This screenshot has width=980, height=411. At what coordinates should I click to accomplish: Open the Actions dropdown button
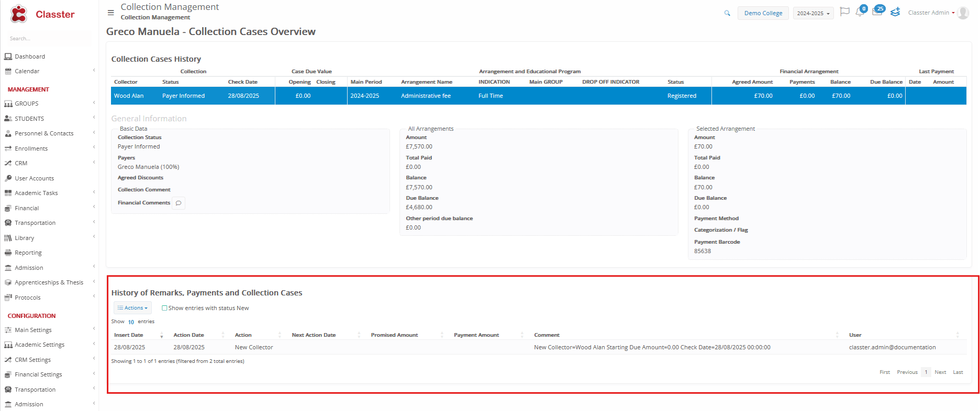[x=132, y=308]
